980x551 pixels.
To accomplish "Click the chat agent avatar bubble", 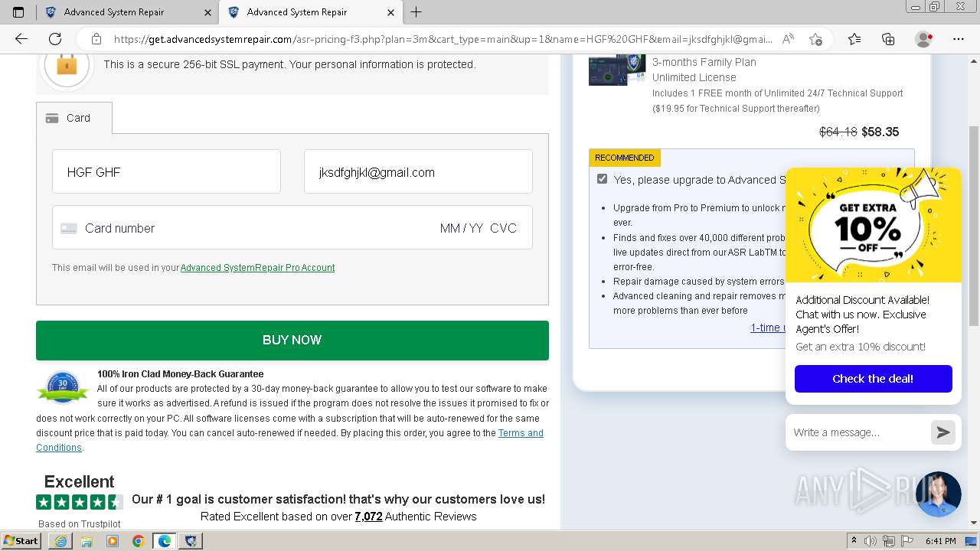I will click(938, 494).
